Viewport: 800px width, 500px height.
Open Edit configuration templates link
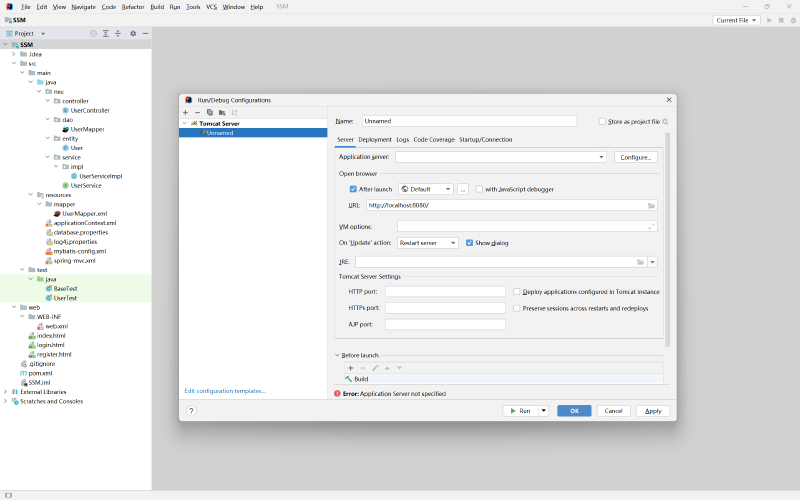pos(225,391)
